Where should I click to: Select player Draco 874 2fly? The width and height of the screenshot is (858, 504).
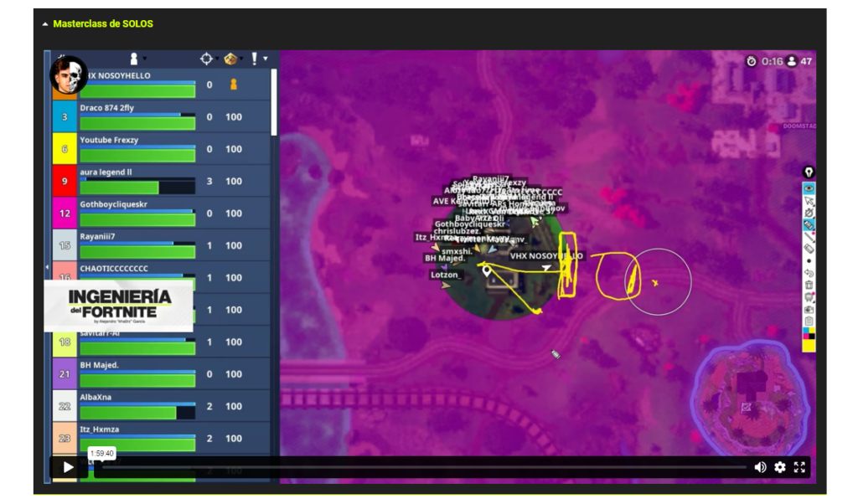click(162, 116)
